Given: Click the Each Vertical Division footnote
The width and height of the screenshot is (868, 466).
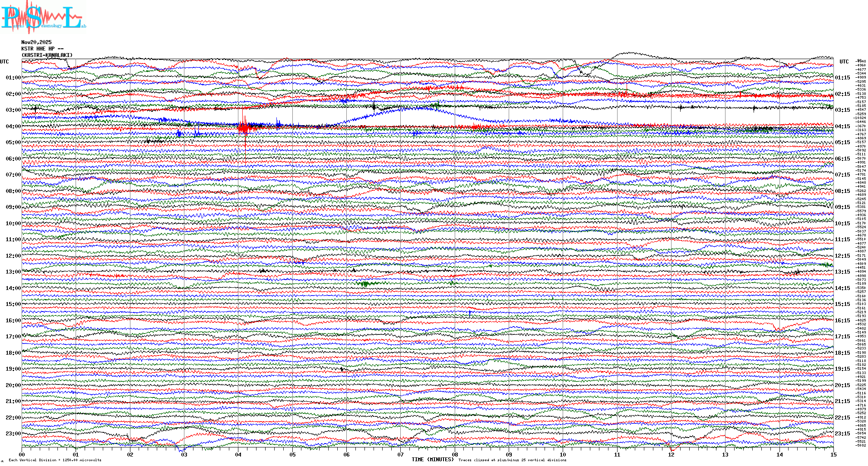Looking at the screenshot, I should click(55, 460).
